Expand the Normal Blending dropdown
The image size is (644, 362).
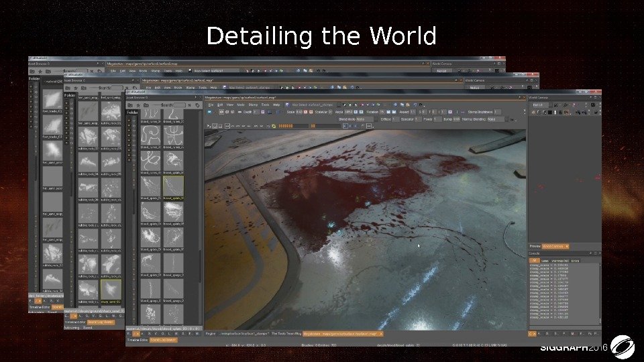(x=496, y=119)
